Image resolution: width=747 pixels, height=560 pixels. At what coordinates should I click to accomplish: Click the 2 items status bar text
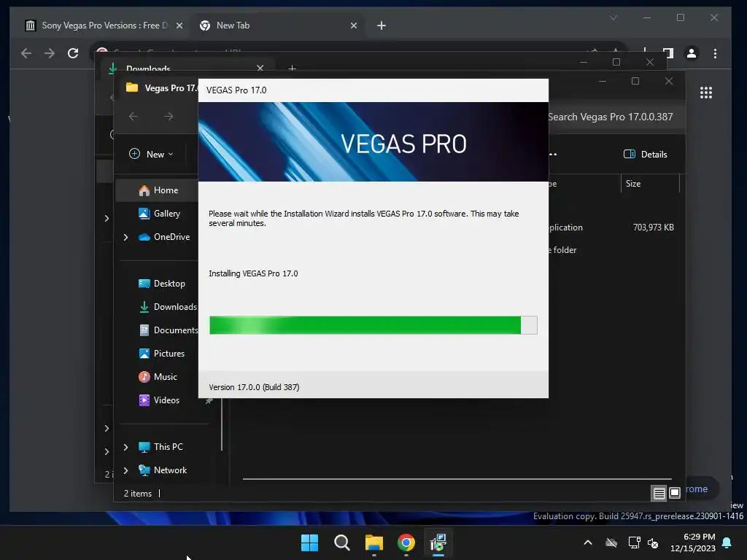(x=138, y=494)
